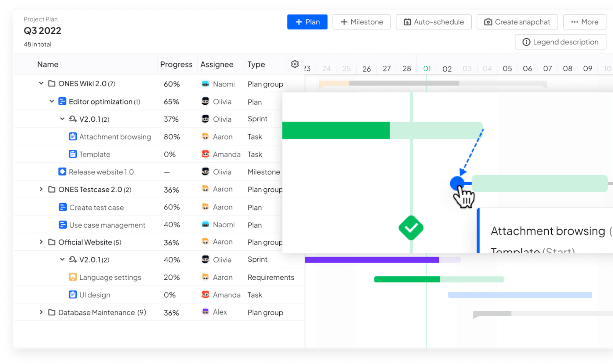The image size is (613, 364).
Task: Click the Name column header
Action: (x=48, y=64)
